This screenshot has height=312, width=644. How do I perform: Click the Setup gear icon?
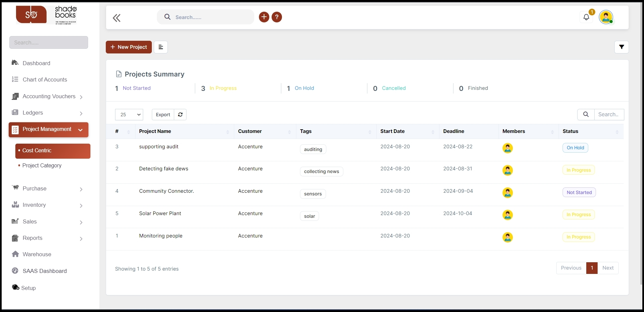pyautogui.click(x=16, y=287)
